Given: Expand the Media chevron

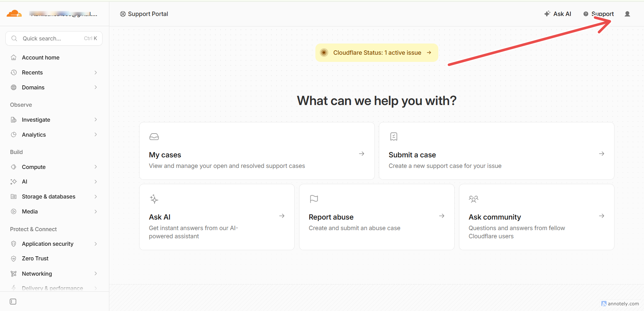Looking at the screenshot, I should click(x=96, y=211).
